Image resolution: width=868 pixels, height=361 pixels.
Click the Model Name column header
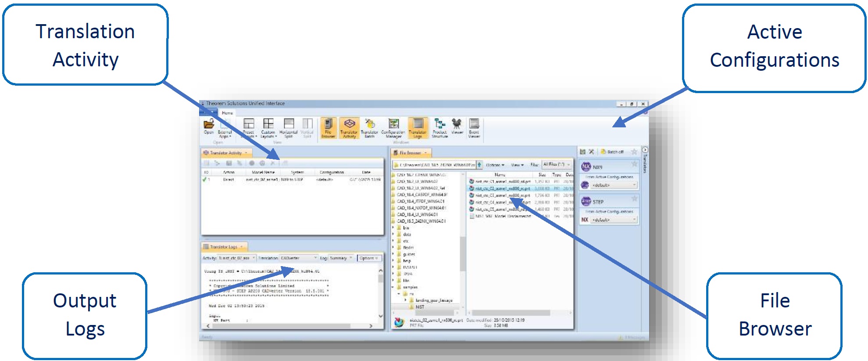click(263, 173)
